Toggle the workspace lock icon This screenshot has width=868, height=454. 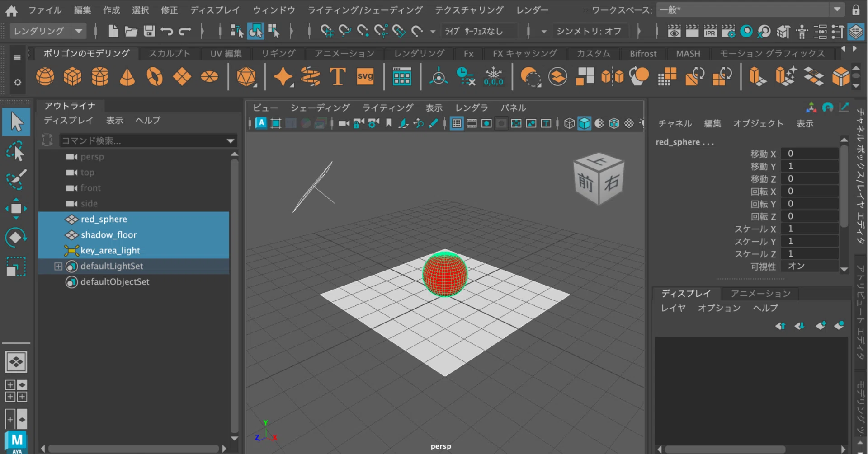pyautogui.click(x=856, y=10)
